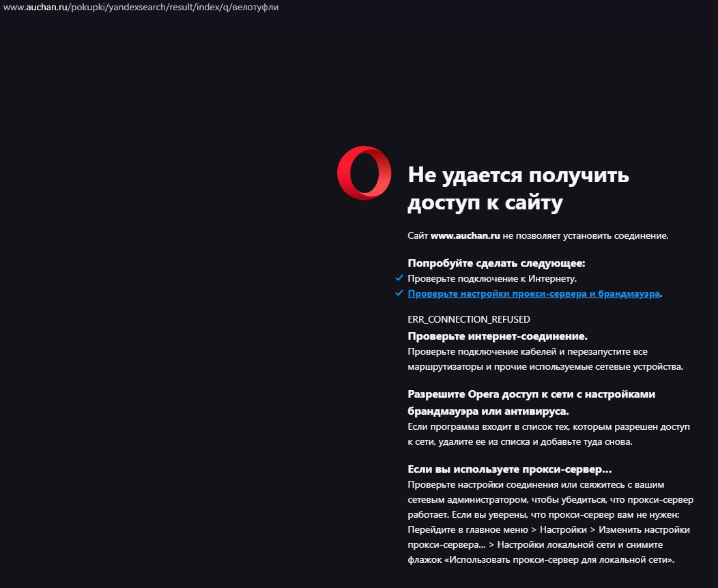Click the text 'удалите ее из списка и добавьте туда снова'

pyautogui.click(x=535, y=442)
